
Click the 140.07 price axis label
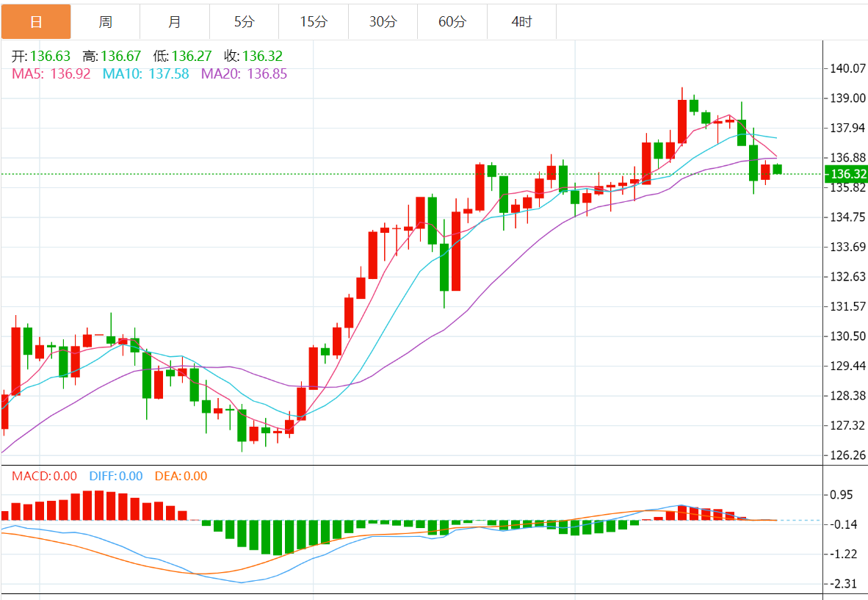pos(847,68)
